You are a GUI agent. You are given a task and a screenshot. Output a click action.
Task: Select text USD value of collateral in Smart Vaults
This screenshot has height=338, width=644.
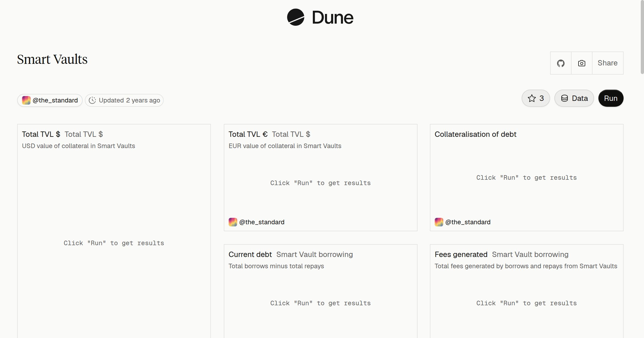click(x=78, y=146)
